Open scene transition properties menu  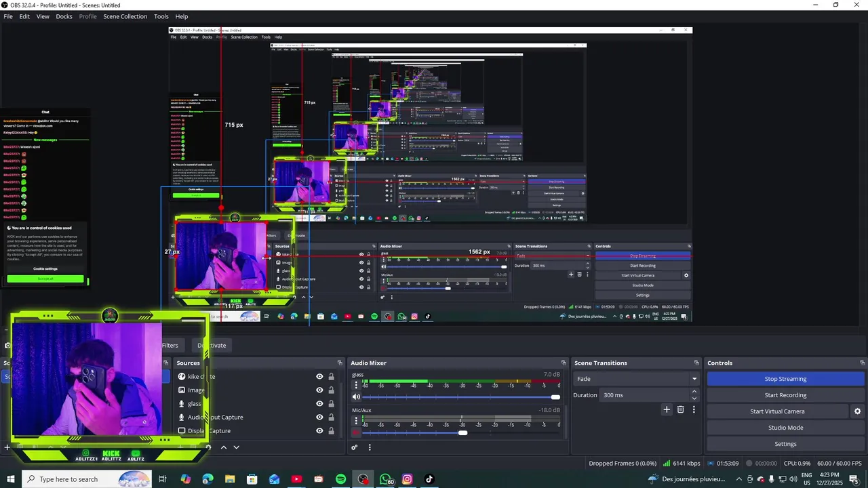coord(694,409)
